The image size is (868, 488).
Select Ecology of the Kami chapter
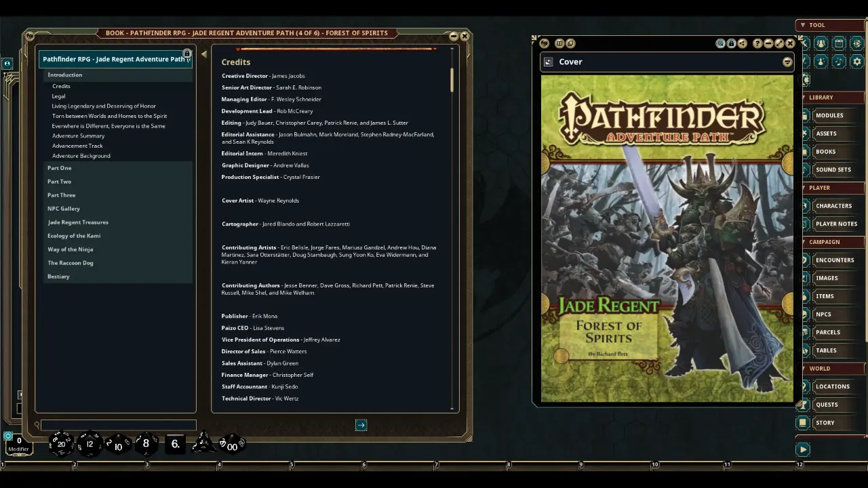click(x=118, y=236)
